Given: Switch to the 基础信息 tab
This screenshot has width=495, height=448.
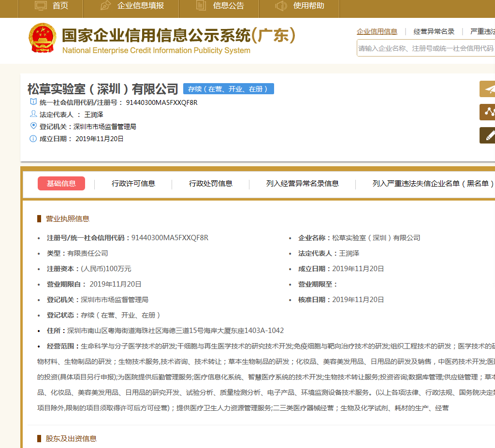Looking at the screenshot, I should point(61,184).
